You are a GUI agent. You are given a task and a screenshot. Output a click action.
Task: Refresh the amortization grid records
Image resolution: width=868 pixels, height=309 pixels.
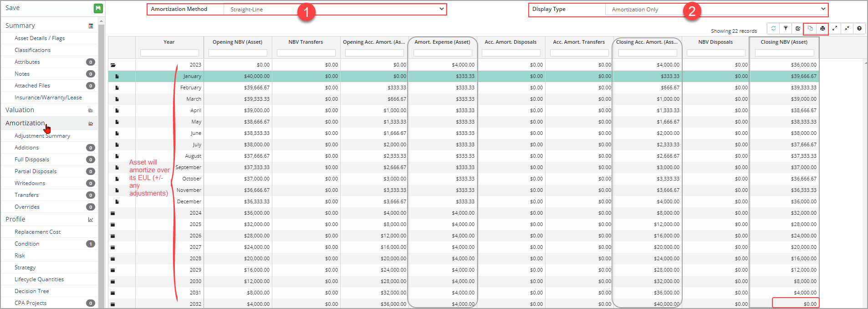[x=773, y=28]
